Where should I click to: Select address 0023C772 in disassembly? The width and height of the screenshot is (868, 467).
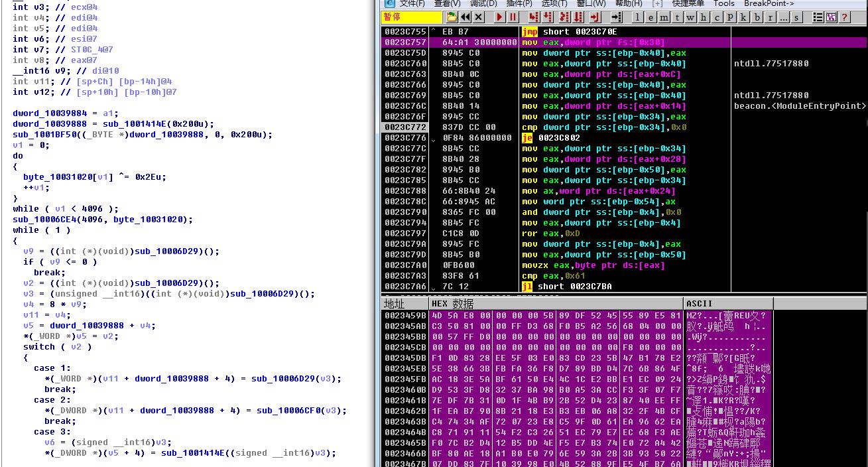[405, 127]
